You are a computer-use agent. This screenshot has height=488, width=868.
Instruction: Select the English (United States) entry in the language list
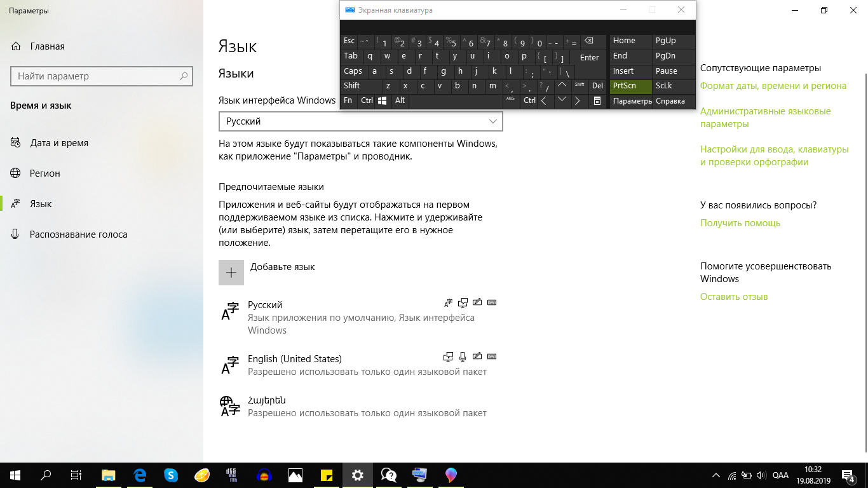360,365
